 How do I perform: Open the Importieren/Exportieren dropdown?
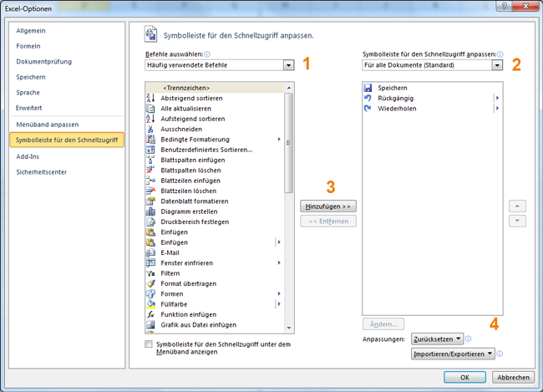[453, 354]
